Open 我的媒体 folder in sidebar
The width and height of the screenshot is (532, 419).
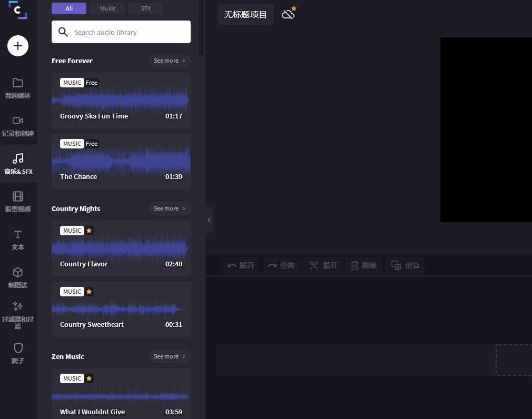(18, 88)
